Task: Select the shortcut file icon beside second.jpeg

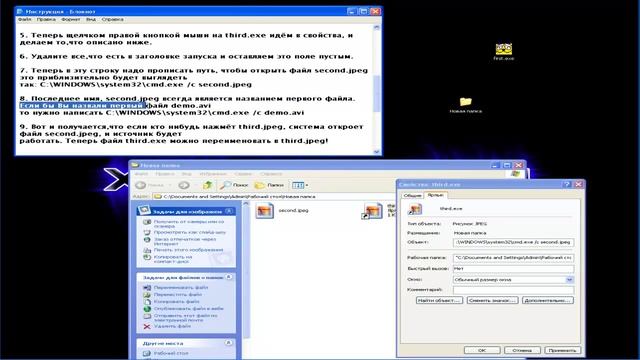Action: (372, 211)
